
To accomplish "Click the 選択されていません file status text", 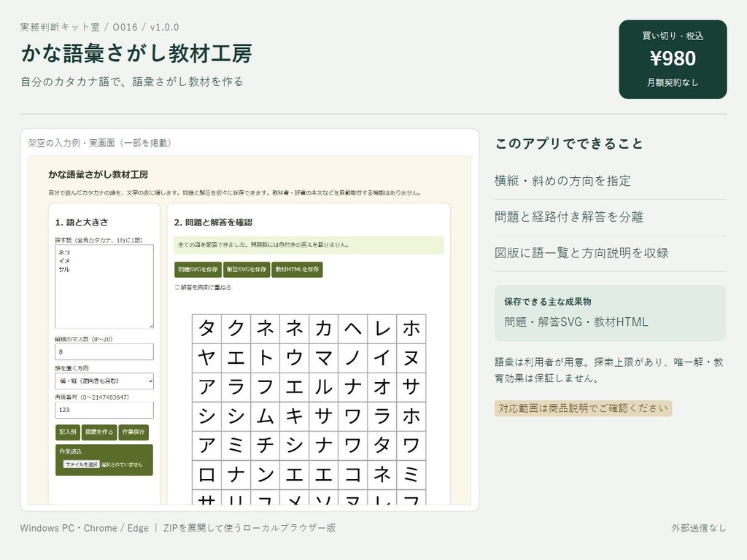I will pyautogui.click(x=122, y=464).
